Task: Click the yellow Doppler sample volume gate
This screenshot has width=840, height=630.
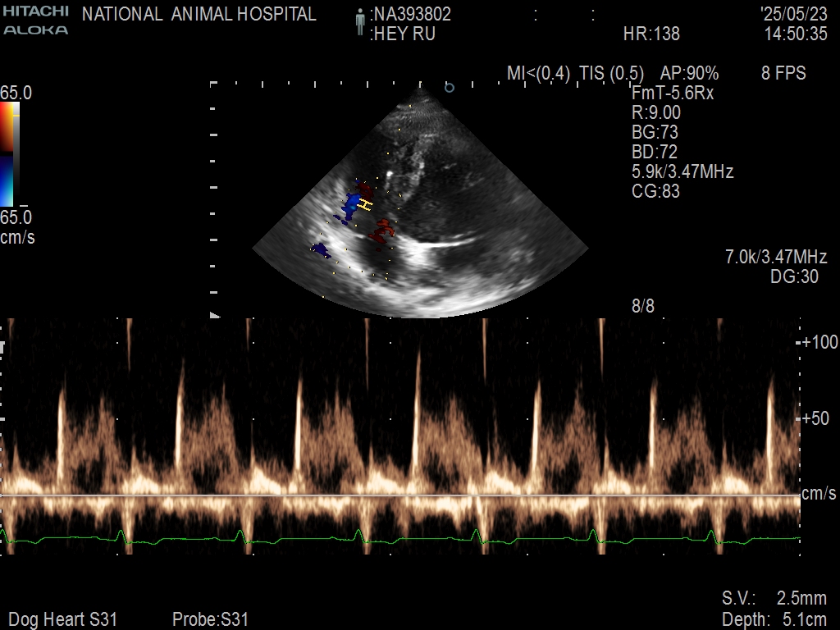Action: tap(366, 205)
